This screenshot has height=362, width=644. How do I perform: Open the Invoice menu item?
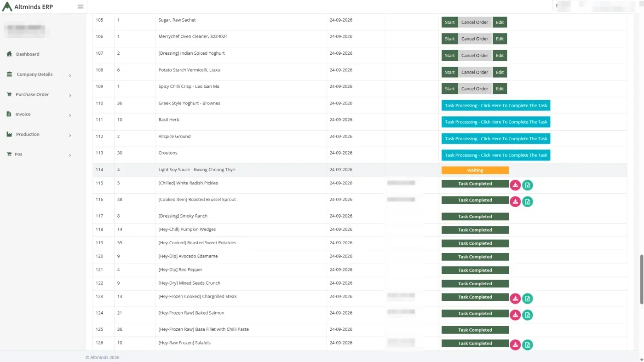(x=23, y=114)
